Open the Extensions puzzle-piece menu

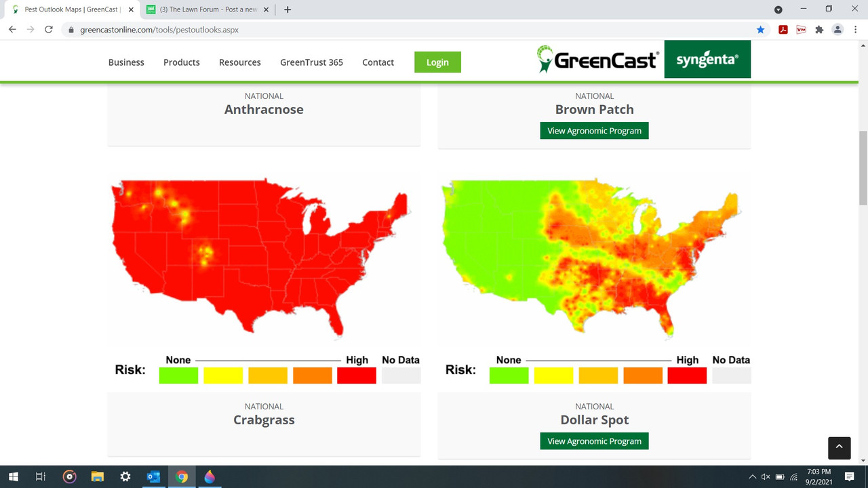click(819, 30)
